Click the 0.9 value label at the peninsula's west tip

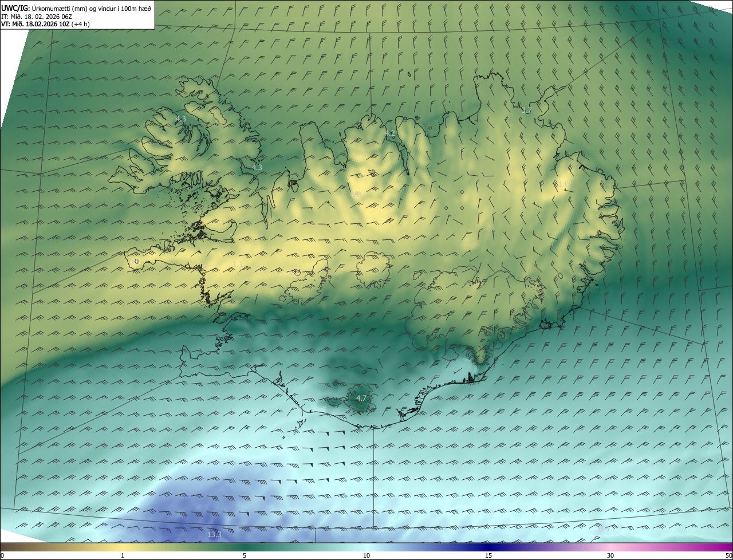pyautogui.click(x=134, y=261)
